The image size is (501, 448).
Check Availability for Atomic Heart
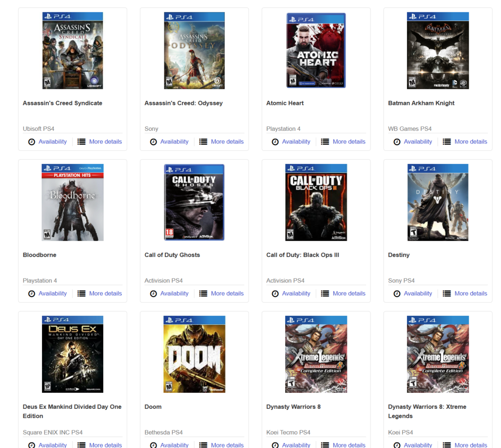pyautogui.click(x=296, y=141)
